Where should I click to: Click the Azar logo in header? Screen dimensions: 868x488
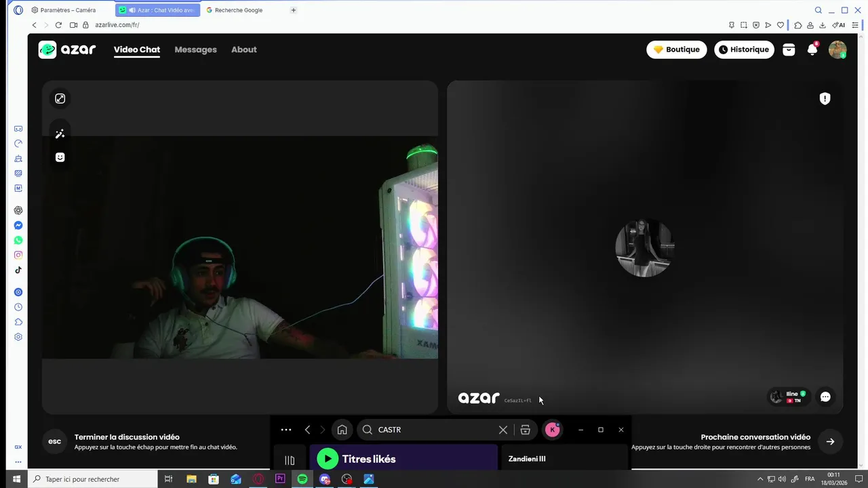[x=67, y=49]
